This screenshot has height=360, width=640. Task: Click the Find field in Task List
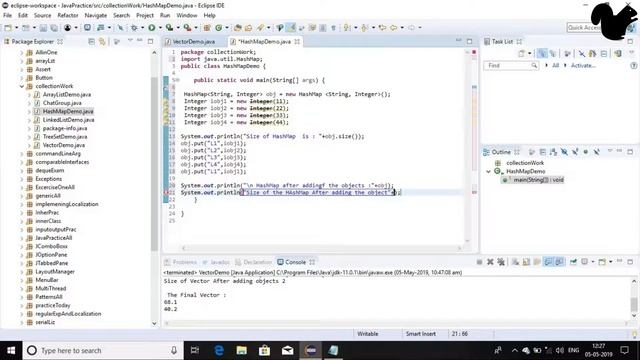pos(511,65)
